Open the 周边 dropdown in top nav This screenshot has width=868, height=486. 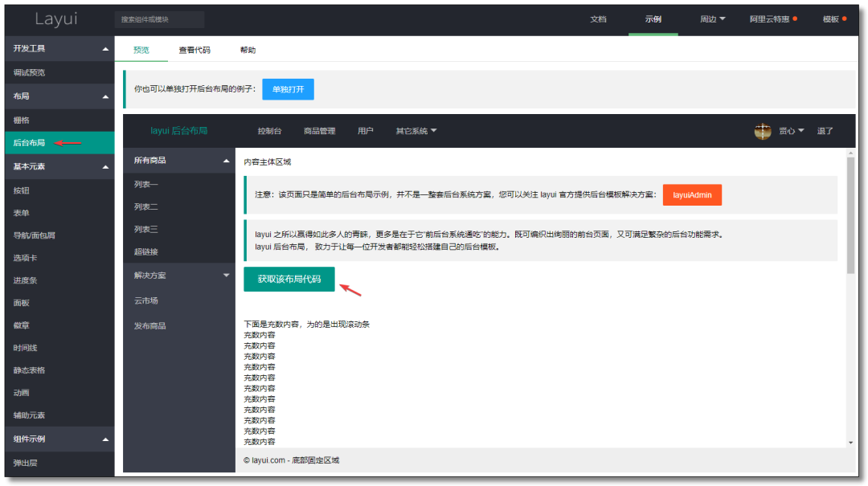(x=712, y=18)
